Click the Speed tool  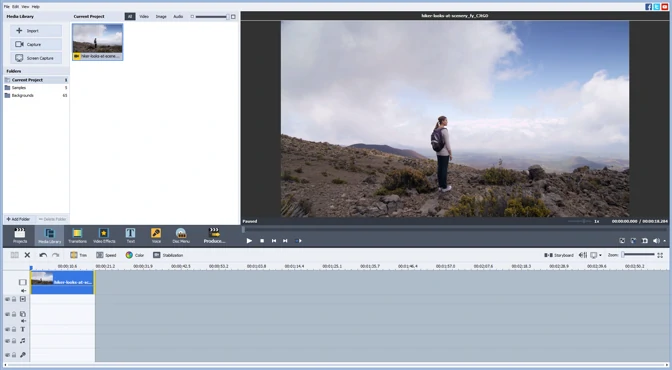pos(106,255)
